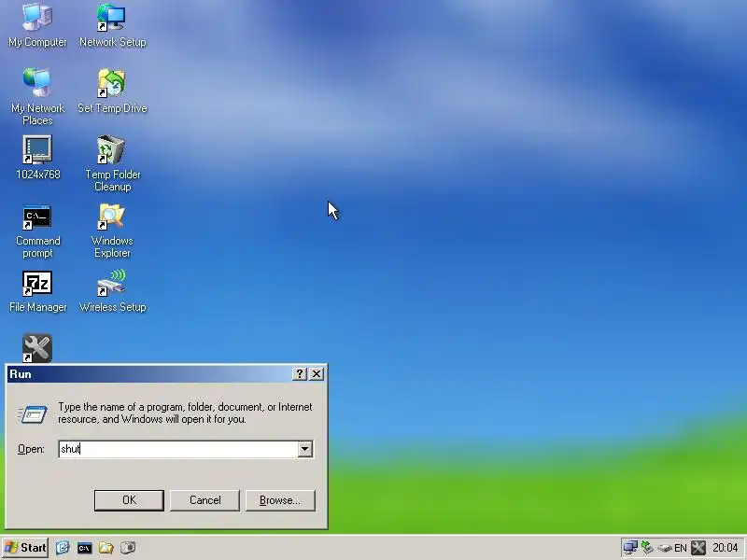Viewport: 747px width, 560px height.
Task: Click the Run dialog title bar
Action: pos(150,374)
